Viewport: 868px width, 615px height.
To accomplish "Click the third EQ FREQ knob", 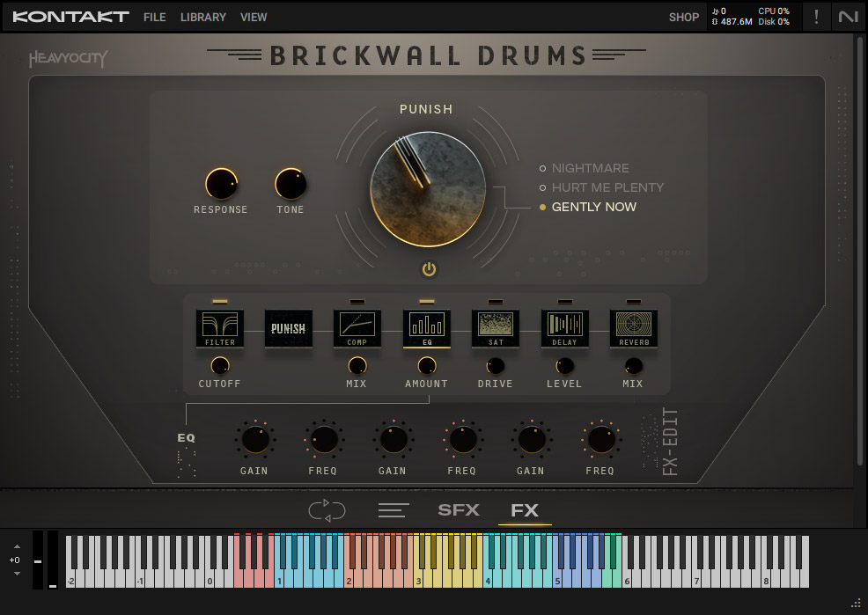I will click(601, 440).
